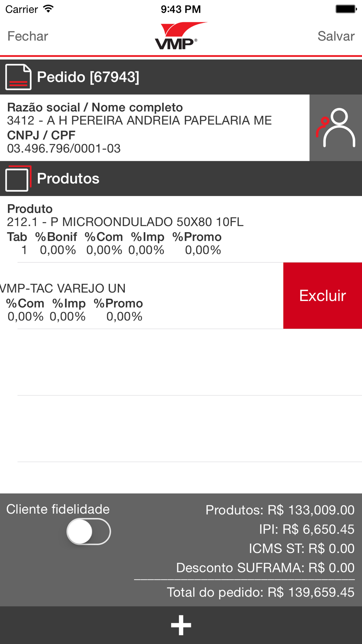Tap the battery indicator icon
This screenshot has width=362, height=644.
point(346,9)
